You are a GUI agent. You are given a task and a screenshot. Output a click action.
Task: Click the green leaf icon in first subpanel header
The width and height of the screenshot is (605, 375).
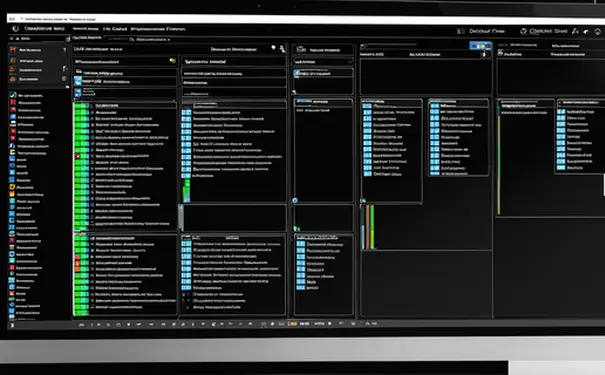tap(172, 61)
